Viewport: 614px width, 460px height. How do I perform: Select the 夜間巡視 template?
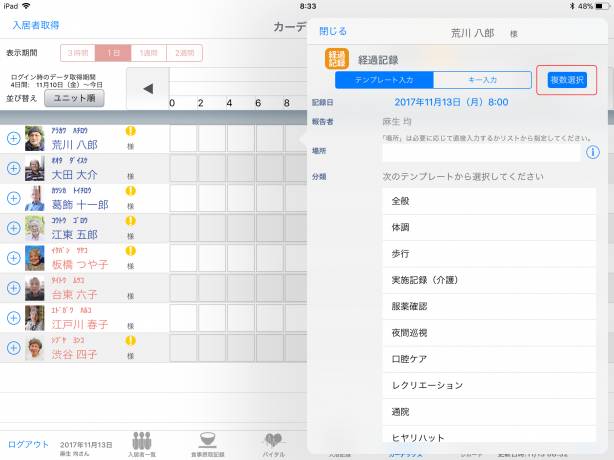(x=489, y=333)
